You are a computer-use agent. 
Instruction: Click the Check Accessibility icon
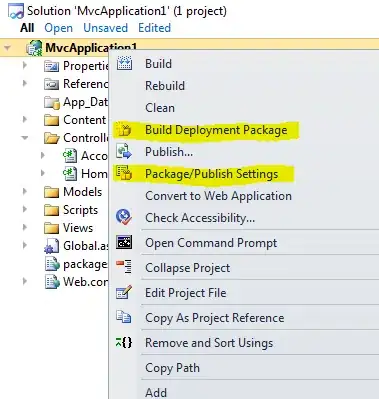(124, 217)
